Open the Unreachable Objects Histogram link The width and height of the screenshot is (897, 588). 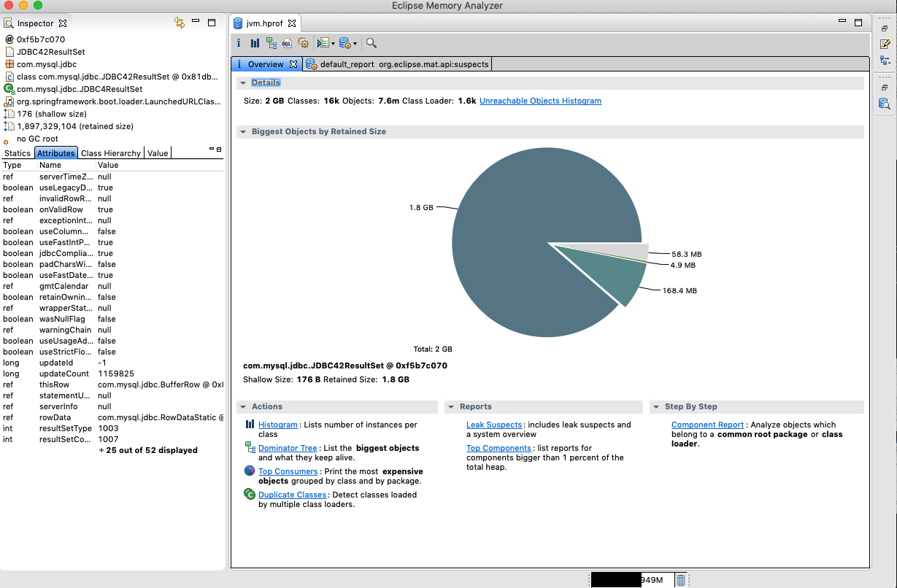coord(540,101)
